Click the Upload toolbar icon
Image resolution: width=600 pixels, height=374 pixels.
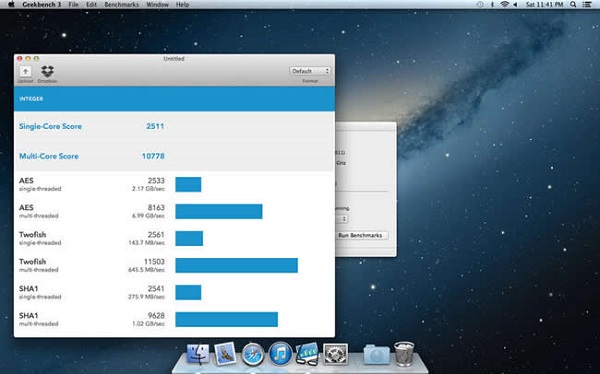pos(25,72)
